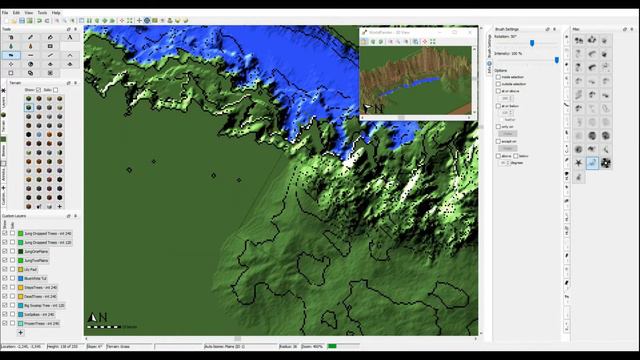The width and height of the screenshot is (640, 360).
Task: Select the highlighted active tool in Tools panel
Action: pos(11,55)
